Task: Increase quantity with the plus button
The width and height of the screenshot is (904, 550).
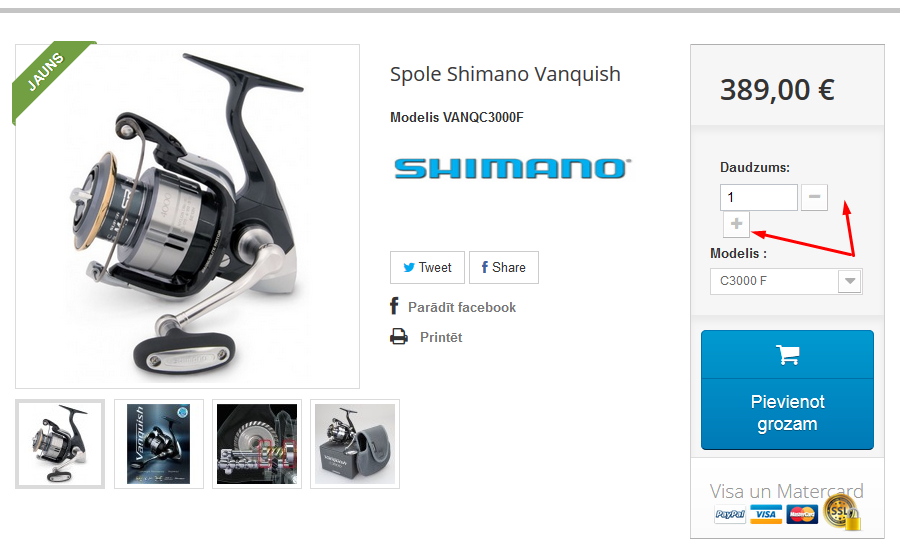Action: click(736, 224)
